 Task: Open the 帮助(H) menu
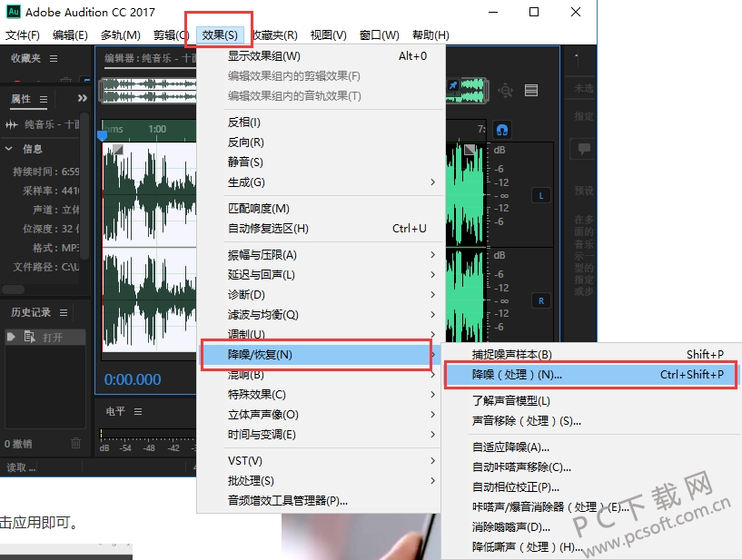(430, 35)
